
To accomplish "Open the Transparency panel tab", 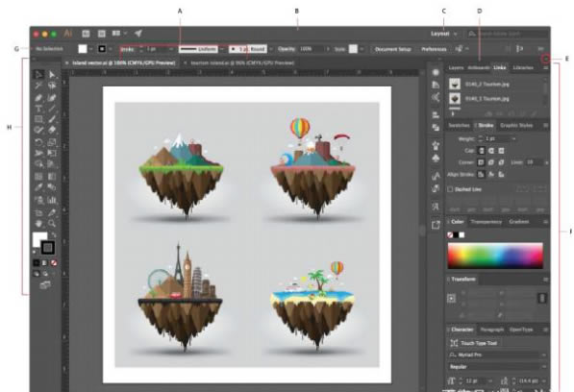I will [487, 222].
